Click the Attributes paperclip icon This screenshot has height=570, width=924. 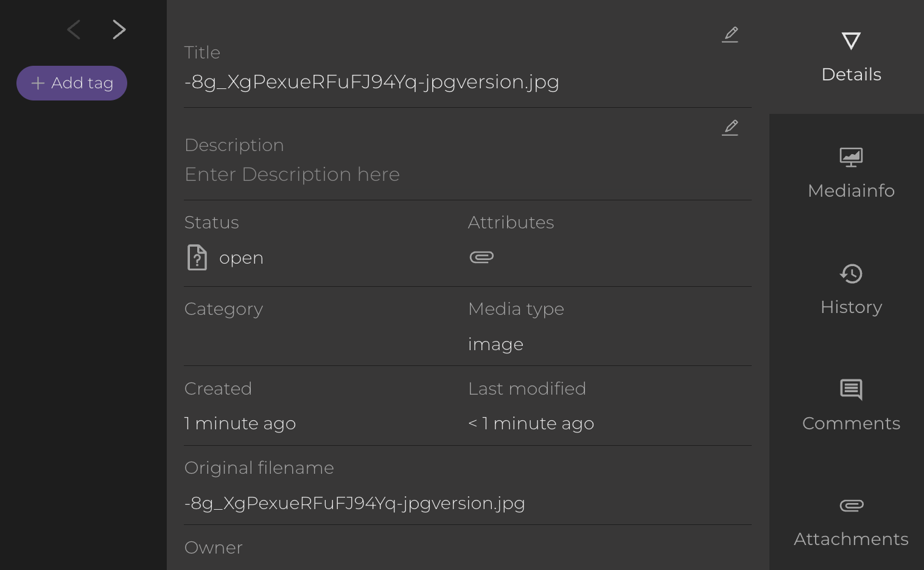(x=481, y=257)
